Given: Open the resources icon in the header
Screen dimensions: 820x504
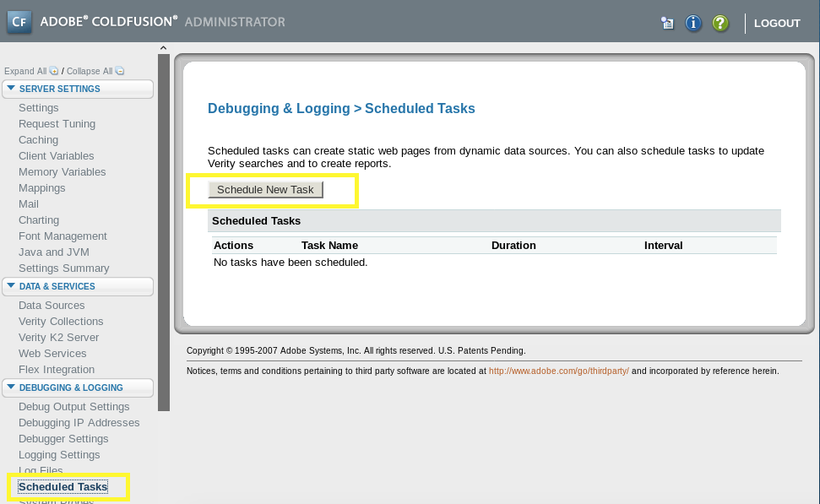Looking at the screenshot, I should [667, 23].
